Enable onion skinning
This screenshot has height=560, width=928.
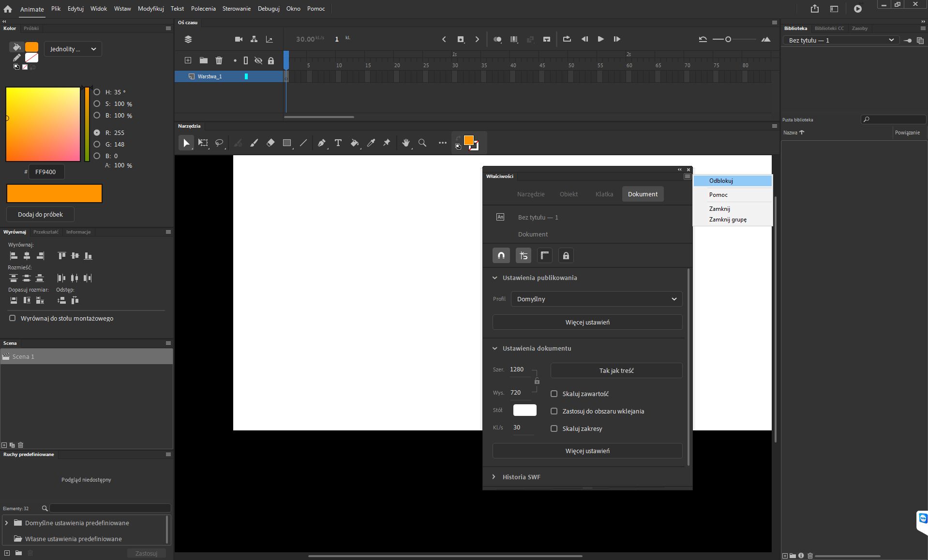[497, 39]
